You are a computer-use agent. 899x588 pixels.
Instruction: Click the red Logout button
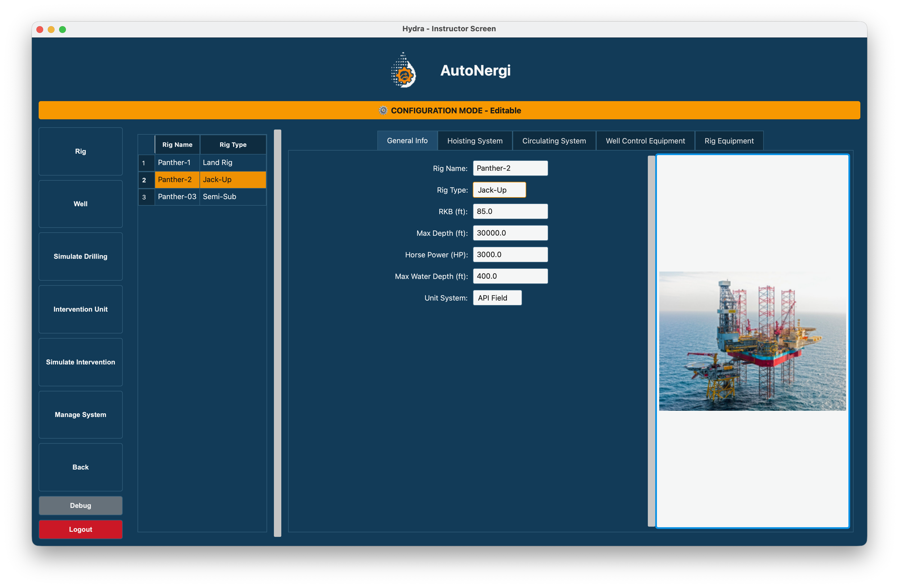coord(80,529)
